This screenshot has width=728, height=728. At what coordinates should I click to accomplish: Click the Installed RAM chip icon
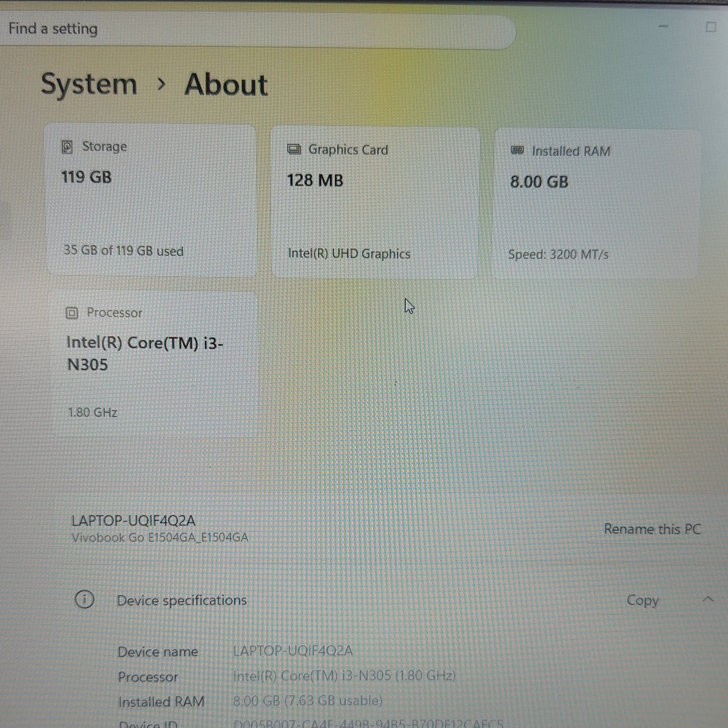pos(517,150)
